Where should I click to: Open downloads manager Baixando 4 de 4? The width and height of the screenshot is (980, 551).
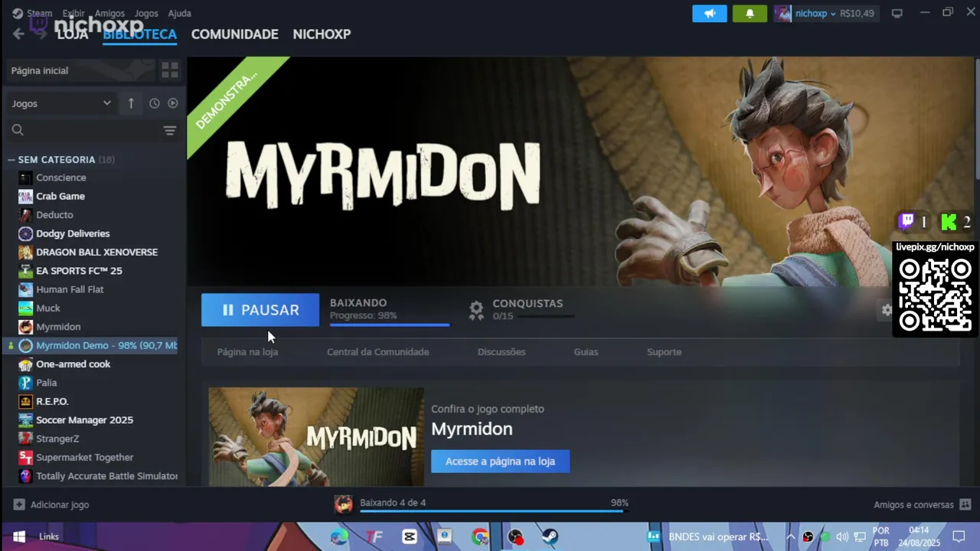[x=393, y=503]
